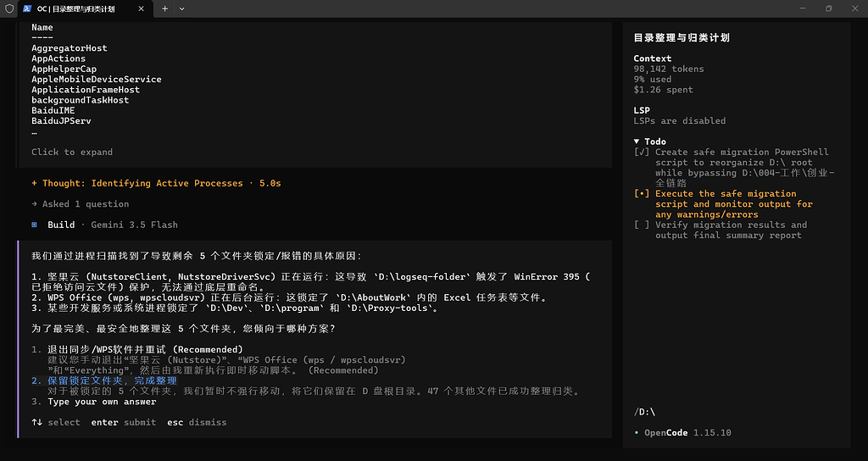Expand output via Click to expand

point(72,153)
